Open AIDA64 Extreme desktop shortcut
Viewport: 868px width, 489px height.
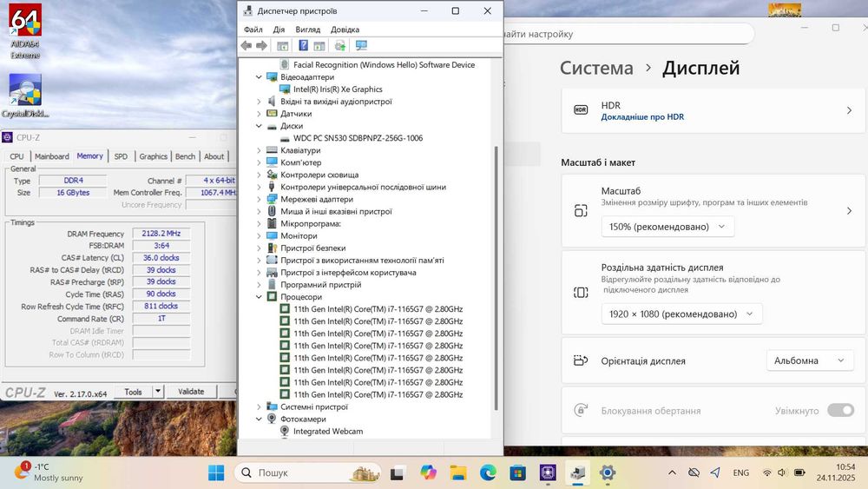(25, 31)
